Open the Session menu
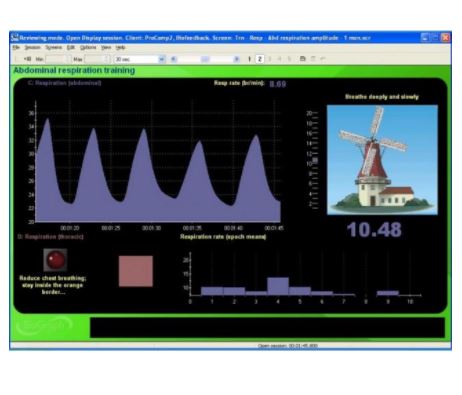Screen dimensions: 462x395 point(32,48)
